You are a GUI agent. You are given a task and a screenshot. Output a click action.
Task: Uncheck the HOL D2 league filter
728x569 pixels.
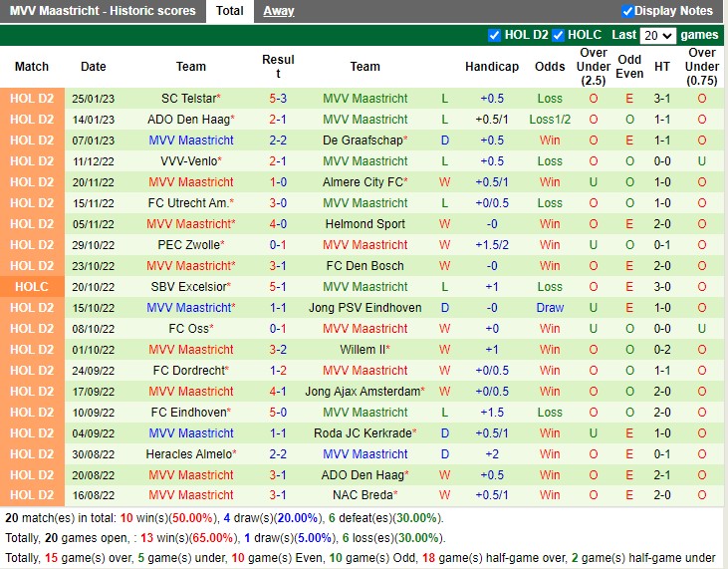point(495,35)
